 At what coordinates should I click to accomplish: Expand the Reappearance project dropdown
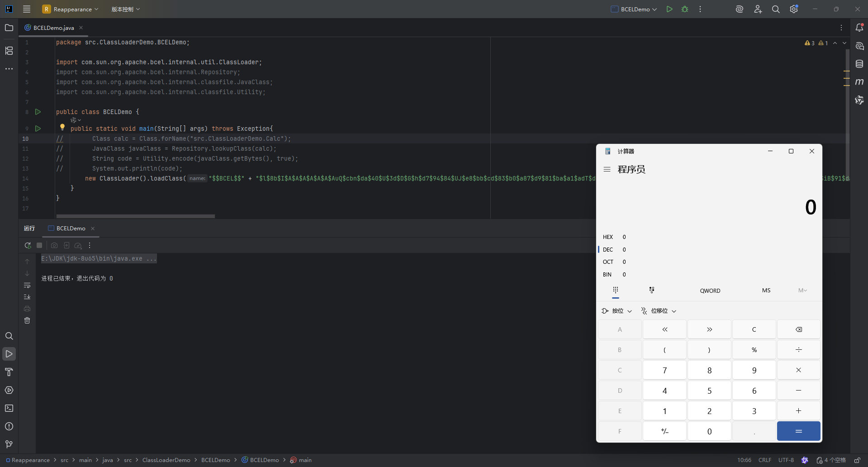coord(71,9)
